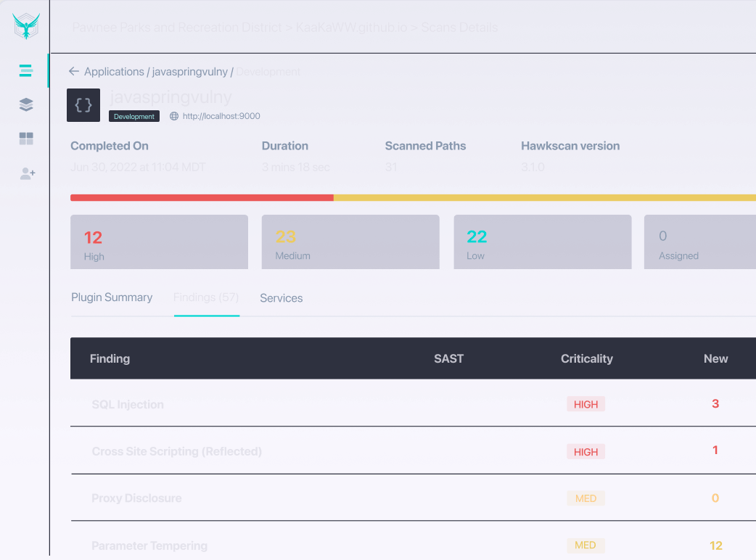Click the curly braces application icon
This screenshot has width=756, height=560.
pos(83,105)
